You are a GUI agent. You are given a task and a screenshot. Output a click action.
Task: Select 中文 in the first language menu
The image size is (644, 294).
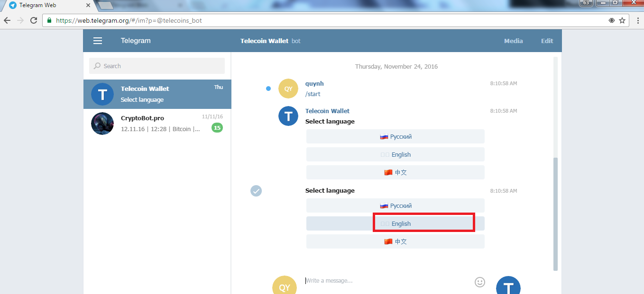click(396, 172)
